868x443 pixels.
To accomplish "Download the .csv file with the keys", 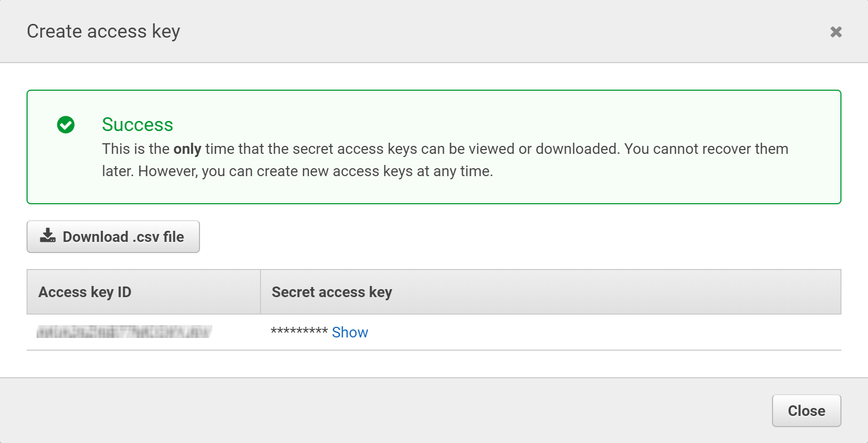I will tap(113, 237).
